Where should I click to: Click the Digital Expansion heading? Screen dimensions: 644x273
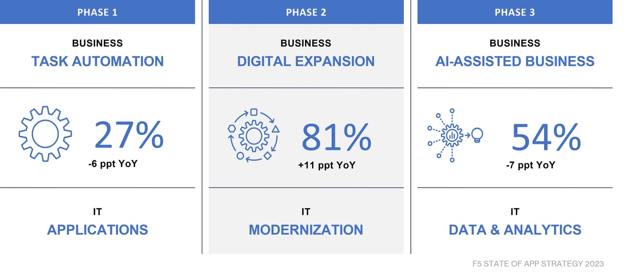pos(306,61)
